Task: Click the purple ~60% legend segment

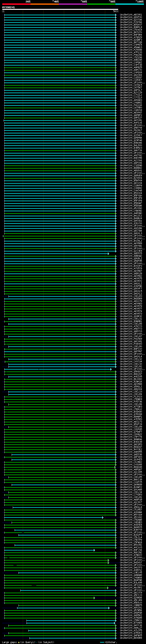Action: (x=73, y=4)
